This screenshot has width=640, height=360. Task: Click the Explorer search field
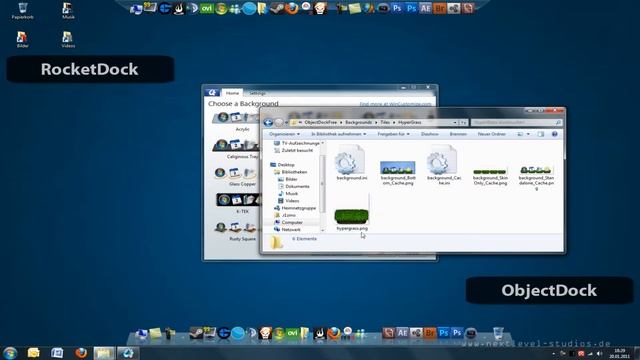[x=516, y=122]
